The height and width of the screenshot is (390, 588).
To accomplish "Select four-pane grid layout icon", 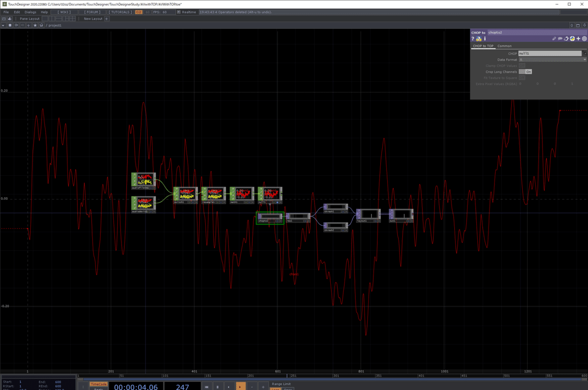I will (x=73, y=19).
